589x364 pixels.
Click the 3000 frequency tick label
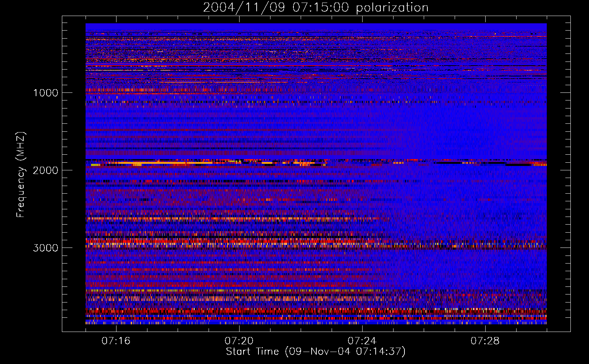[46, 248]
